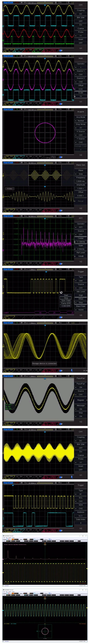Select the Y Source CH2 option
89x644 pixels.
click(x=81, y=142)
